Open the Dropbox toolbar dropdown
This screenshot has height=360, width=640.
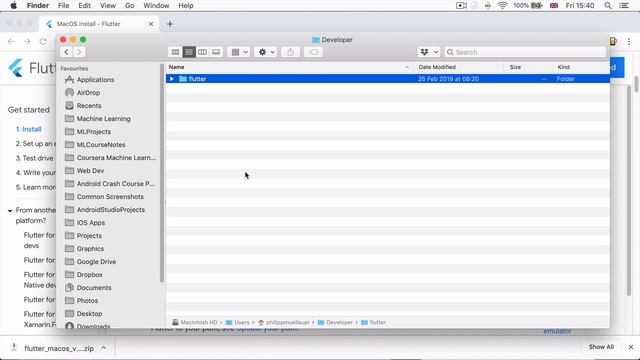click(429, 52)
